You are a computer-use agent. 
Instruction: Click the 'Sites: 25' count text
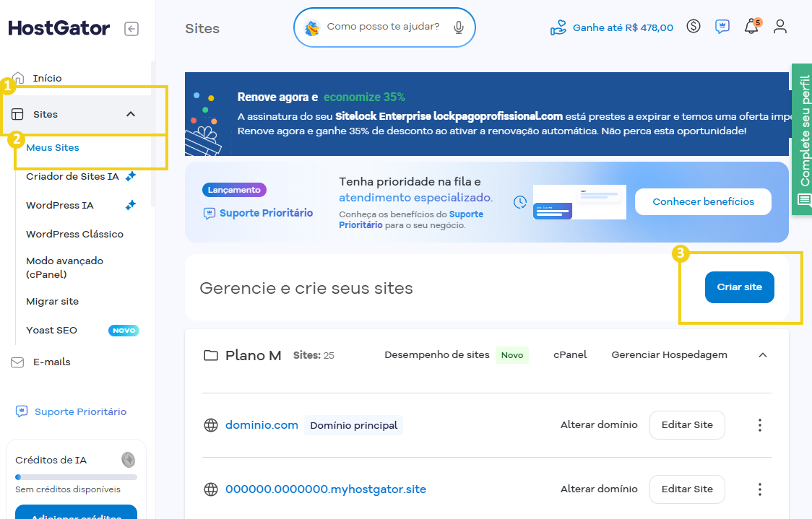[x=314, y=355]
